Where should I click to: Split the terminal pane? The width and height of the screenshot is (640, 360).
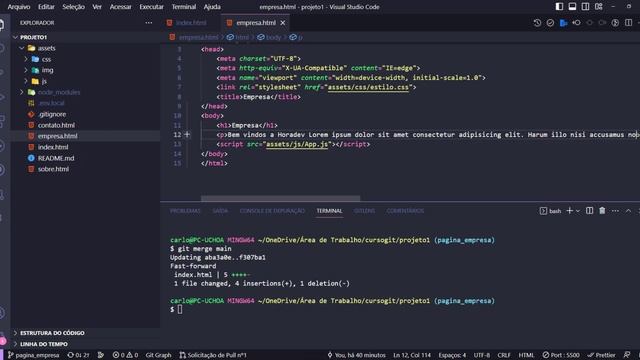click(x=589, y=211)
